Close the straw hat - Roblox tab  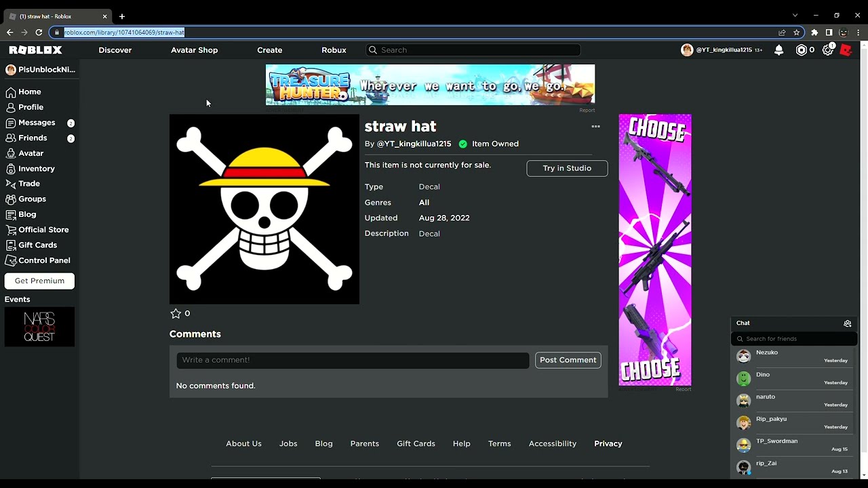click(x=105, y=16)
